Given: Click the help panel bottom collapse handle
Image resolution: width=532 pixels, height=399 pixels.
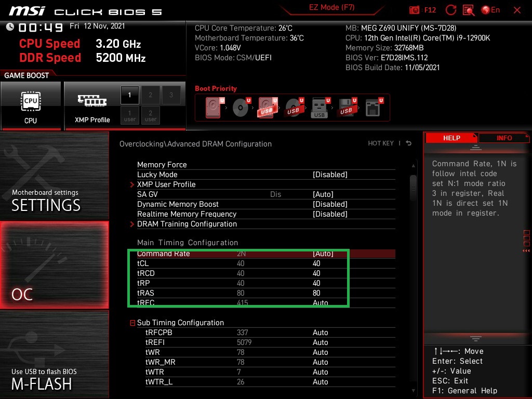Looking at the screenshot, I should coord(475,339).
